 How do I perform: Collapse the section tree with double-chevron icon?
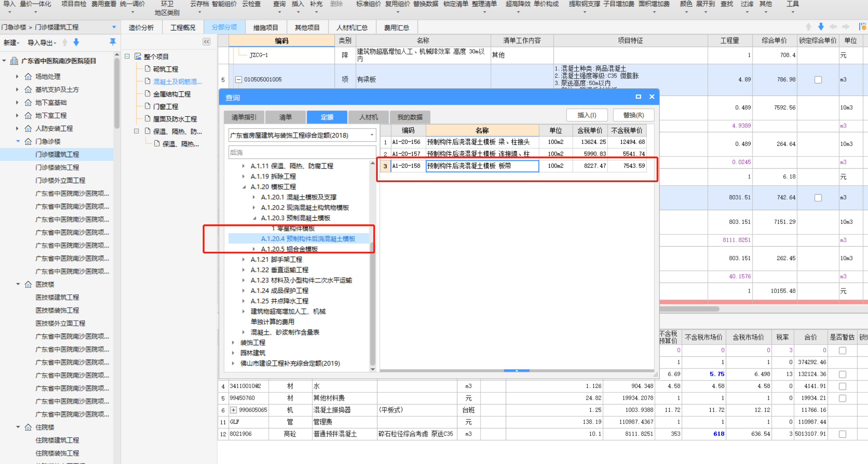tap(207, 42)
